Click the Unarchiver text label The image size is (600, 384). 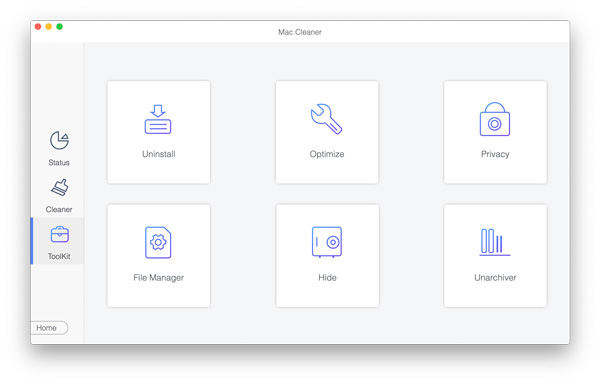pos(495,278)
